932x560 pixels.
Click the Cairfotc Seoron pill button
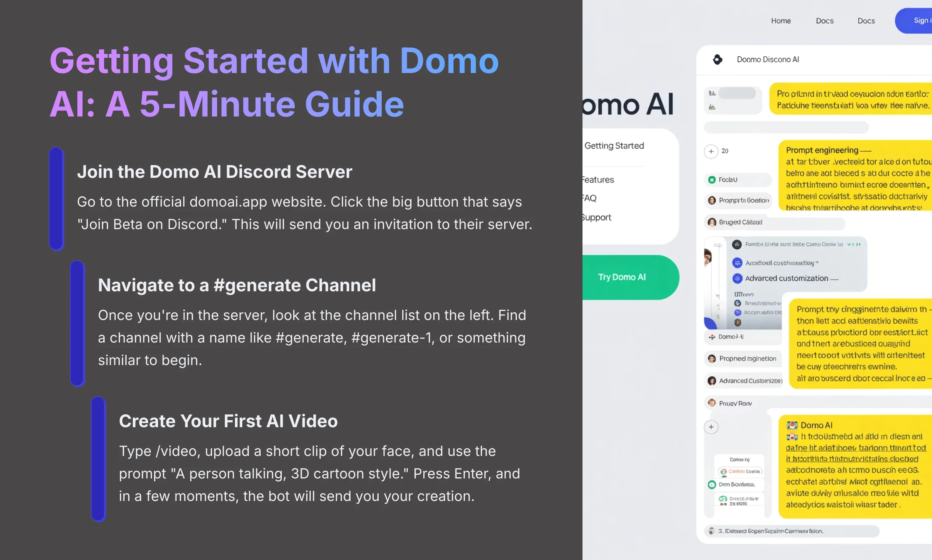pos(740,471)
